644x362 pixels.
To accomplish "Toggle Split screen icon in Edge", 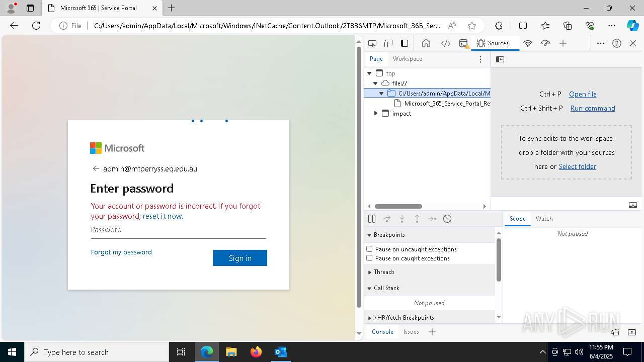I will (523, 26).
